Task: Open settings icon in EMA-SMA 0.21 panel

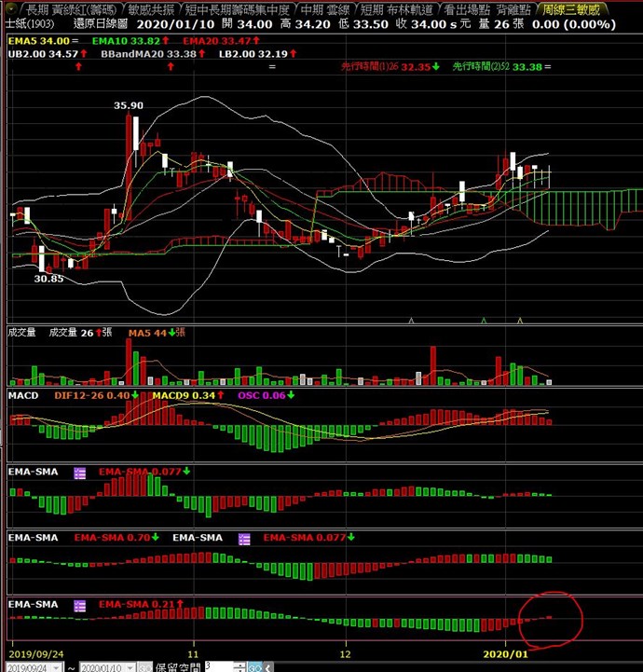Action: pos(80,606)
